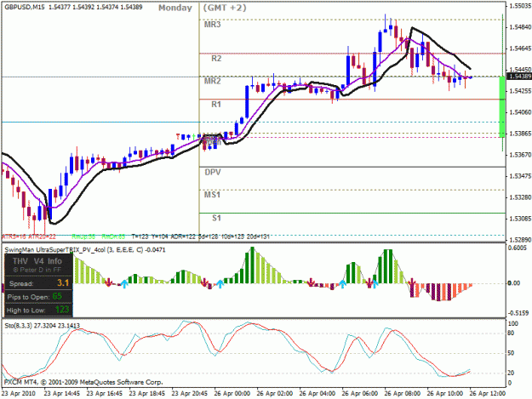
Task: Click price axis value 1.54060
Action: (520, 112)
